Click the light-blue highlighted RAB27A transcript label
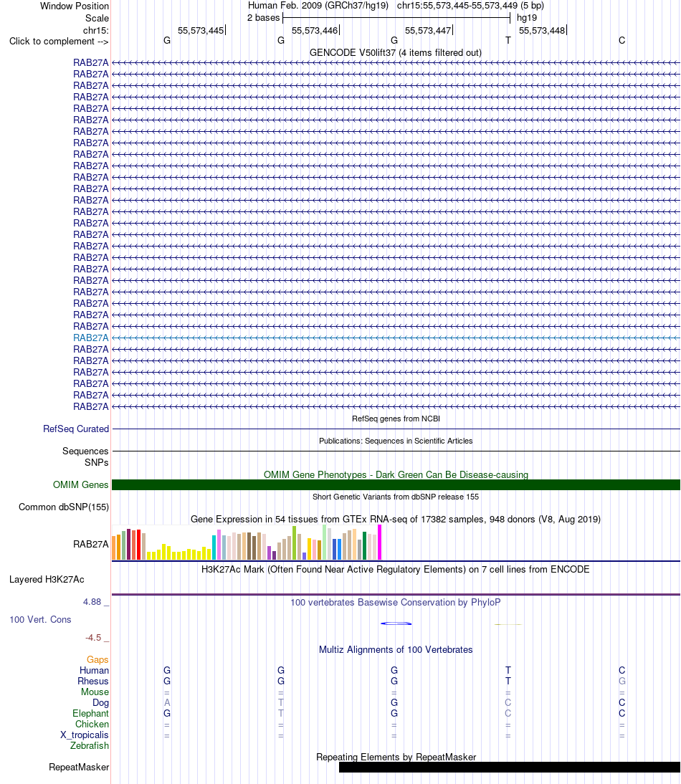681x784 pixels. (x=90, y=338)
